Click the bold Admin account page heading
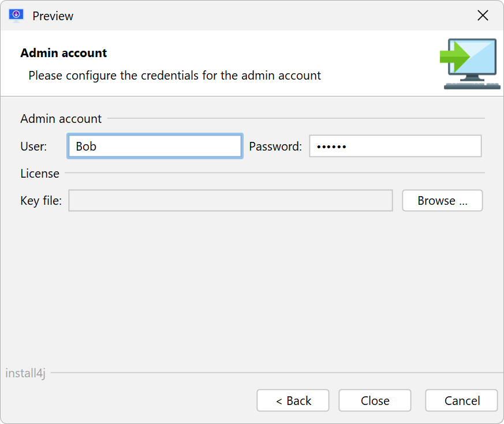Screen dimensions: 504x424 coord(64,53)
